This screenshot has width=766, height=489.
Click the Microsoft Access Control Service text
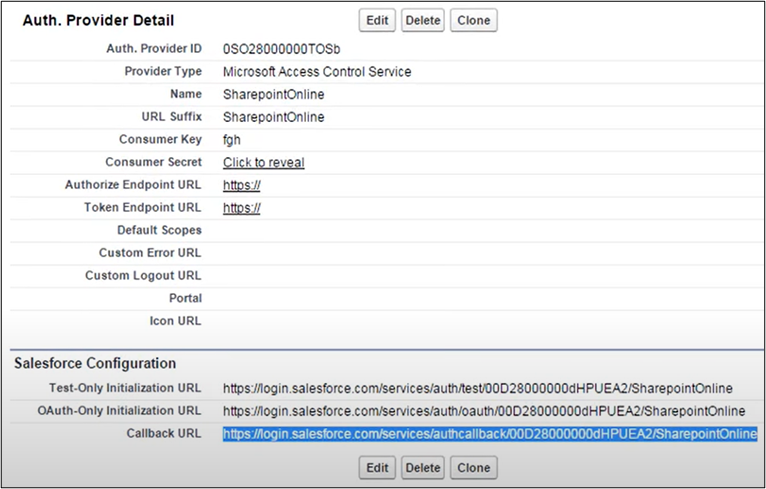point(317,72)
